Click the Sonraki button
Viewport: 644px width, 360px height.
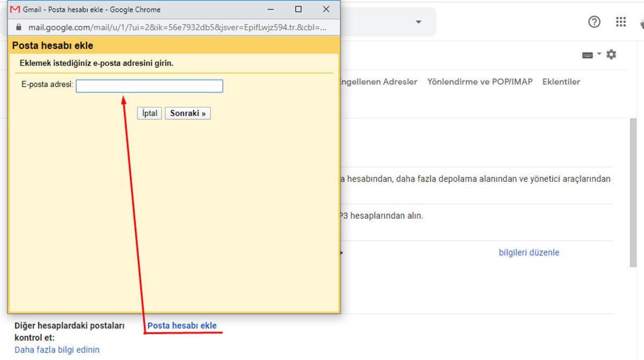(x=188, y=113)
